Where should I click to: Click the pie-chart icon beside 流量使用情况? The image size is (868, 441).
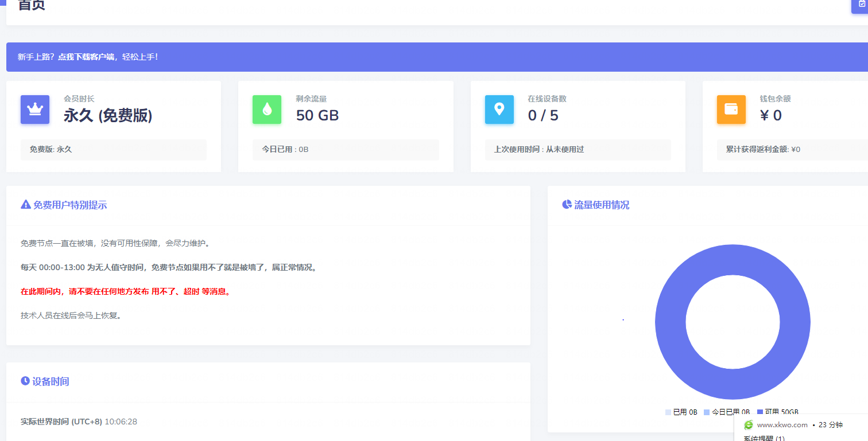click(x=567, y=205)
